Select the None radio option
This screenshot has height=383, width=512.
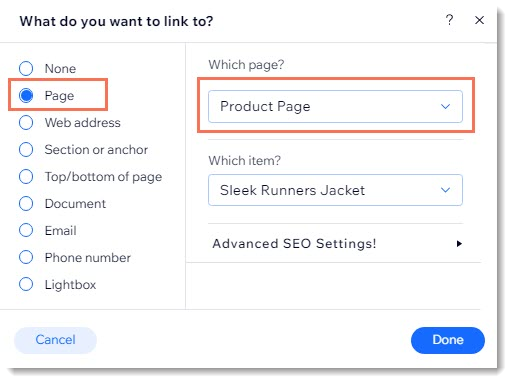pos(26,68)
